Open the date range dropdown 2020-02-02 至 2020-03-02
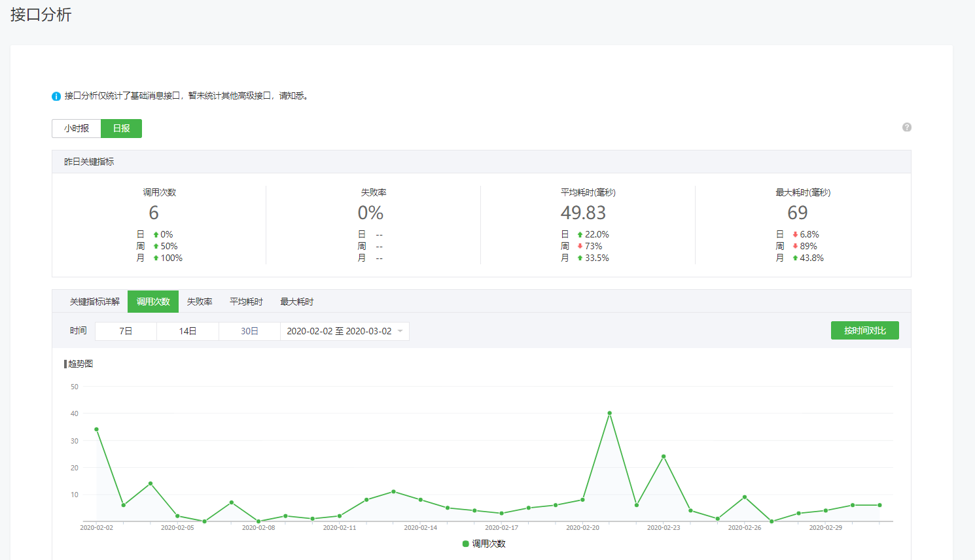Viewport: 975px width, 560px height. (345, 331)
